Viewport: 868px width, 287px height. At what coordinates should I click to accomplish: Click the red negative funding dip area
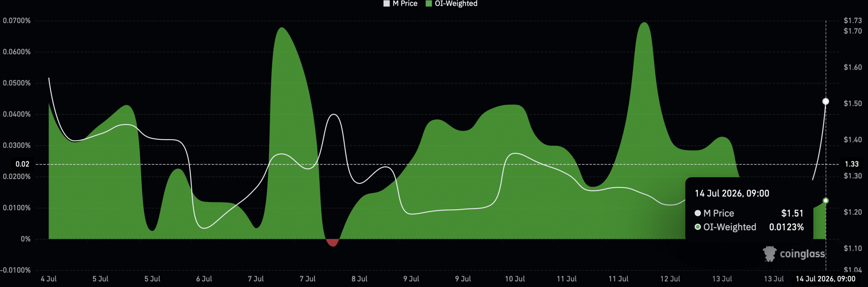pos(333,243)
